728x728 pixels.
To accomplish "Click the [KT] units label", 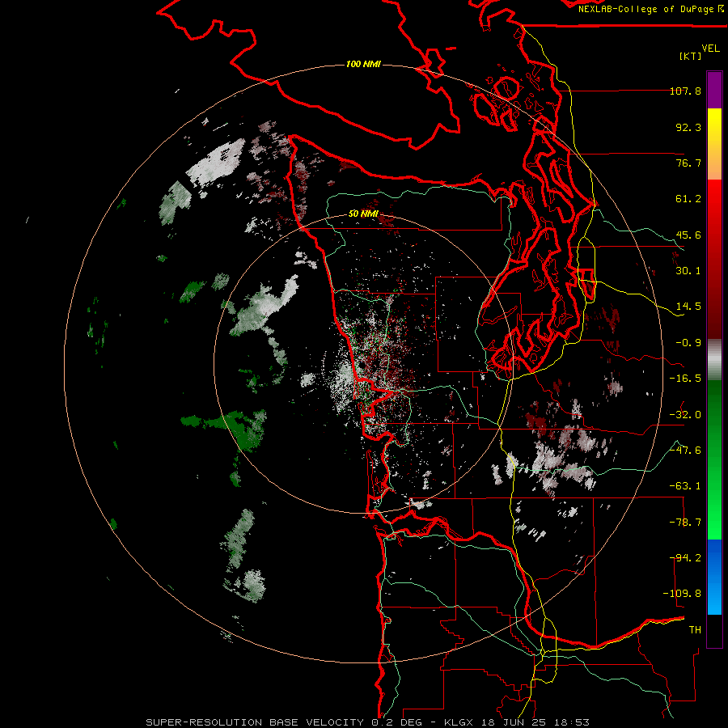I will click(690, 56).
